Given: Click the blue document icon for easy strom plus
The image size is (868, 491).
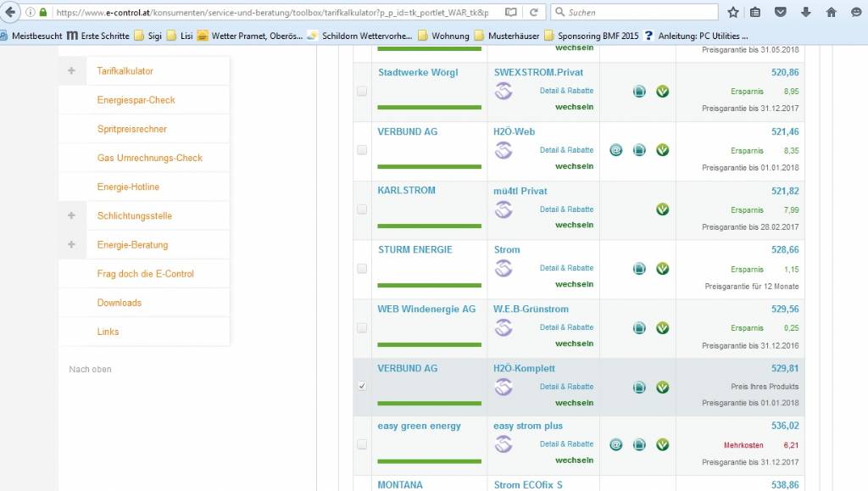Looking at the screenshot, I should click(x=639, y=444).
